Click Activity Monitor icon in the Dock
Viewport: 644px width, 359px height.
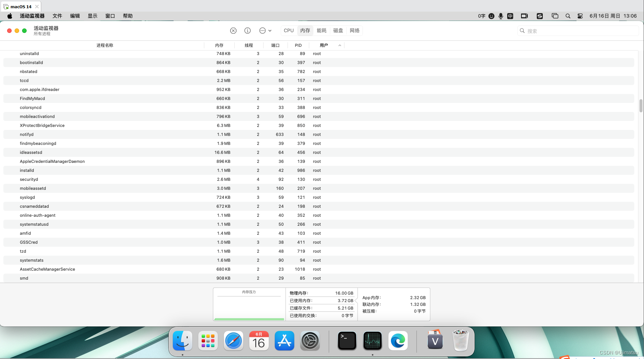coord(373,341)
